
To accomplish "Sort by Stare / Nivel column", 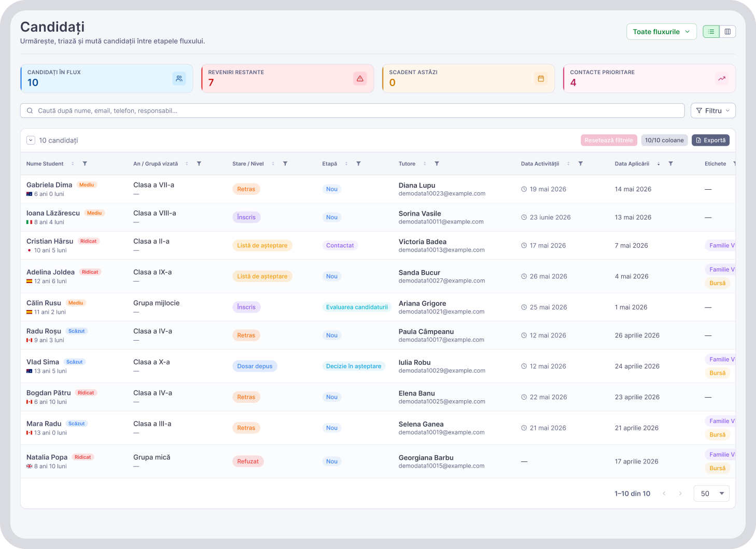I will tap(273, 164).
